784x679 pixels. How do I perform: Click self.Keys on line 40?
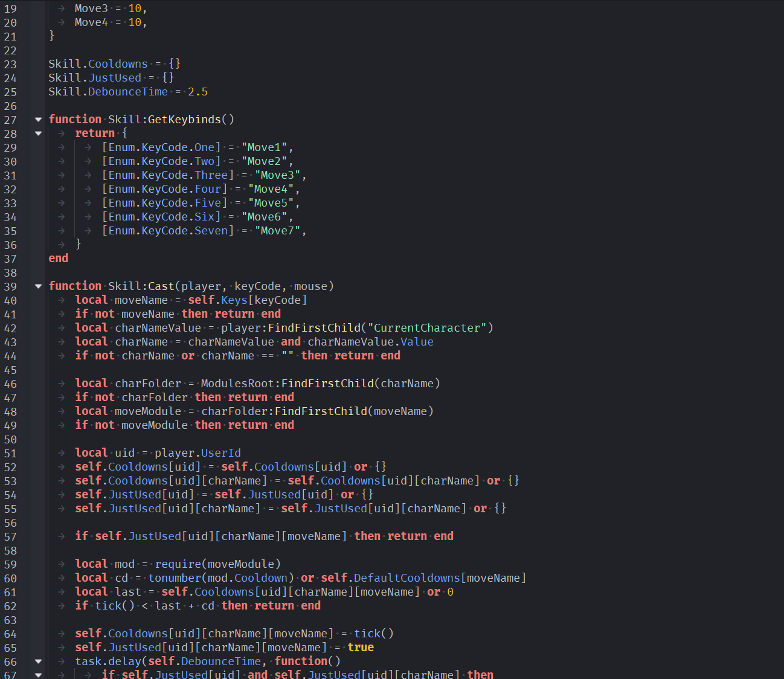click(x=217, y=300)
